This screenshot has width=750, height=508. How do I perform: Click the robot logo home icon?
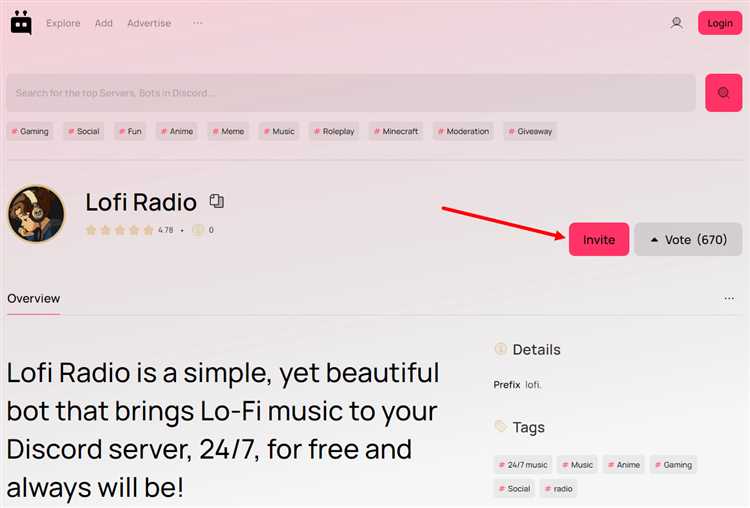[21, 22]
